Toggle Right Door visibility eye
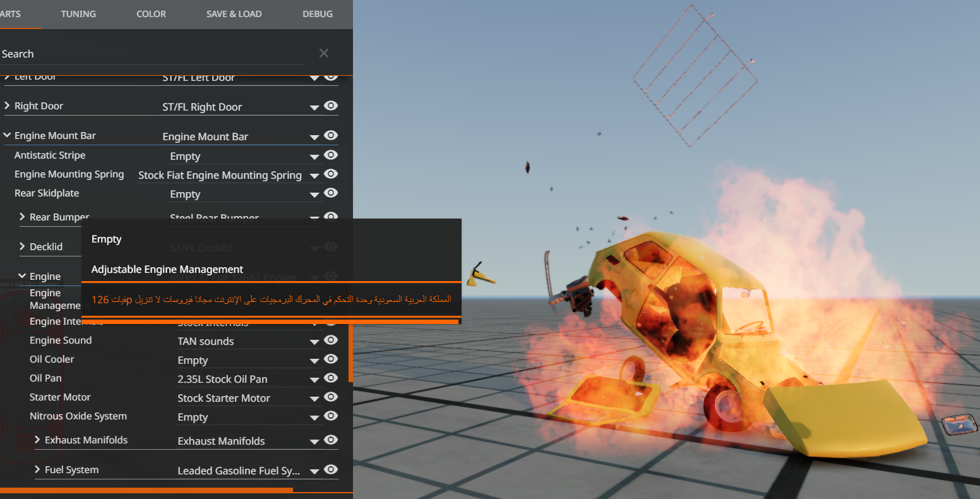The image size is (980, 499). 331,105
